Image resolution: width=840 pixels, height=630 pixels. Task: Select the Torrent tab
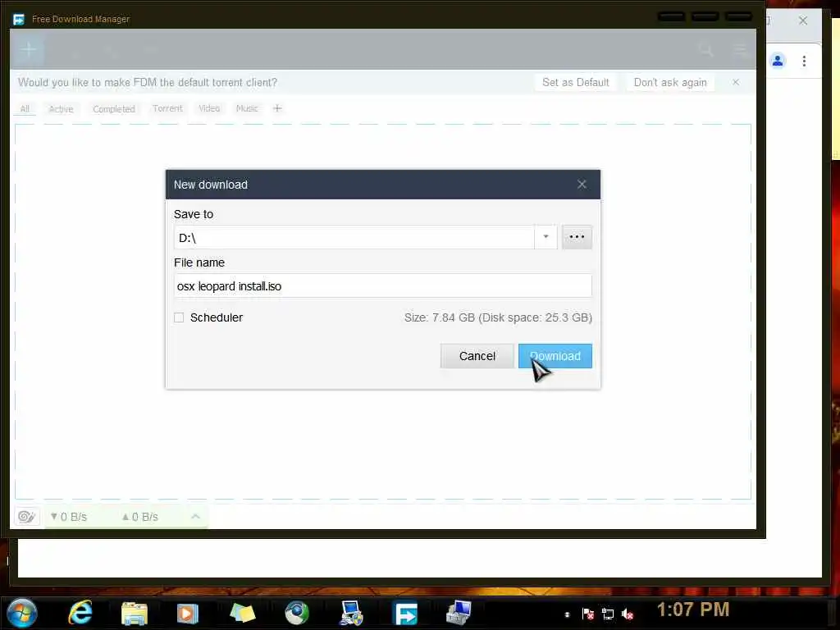[x=167, y=108]
